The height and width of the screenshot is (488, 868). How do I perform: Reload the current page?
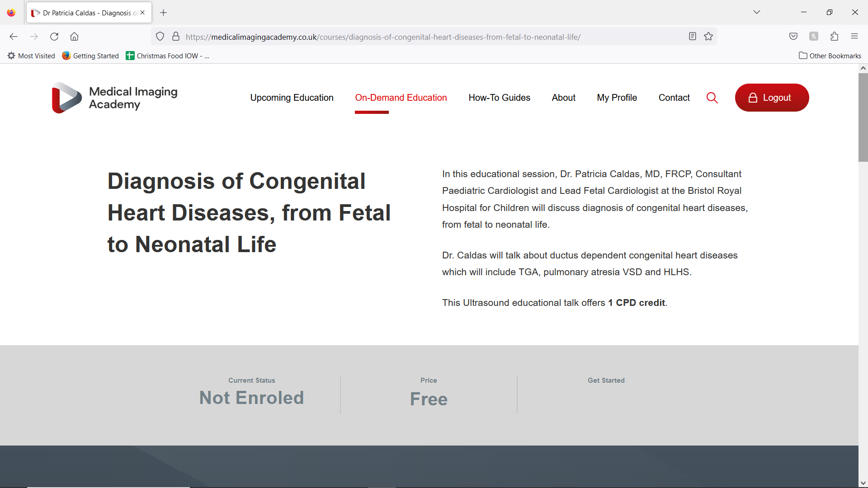54,37
